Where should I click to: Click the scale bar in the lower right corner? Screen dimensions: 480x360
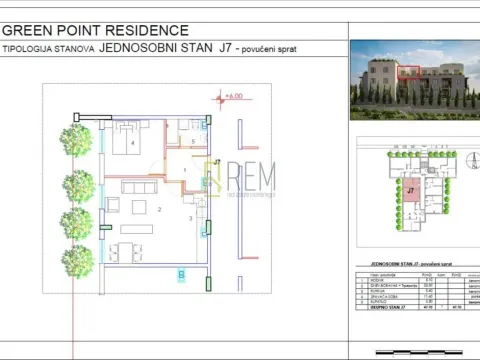419,352
